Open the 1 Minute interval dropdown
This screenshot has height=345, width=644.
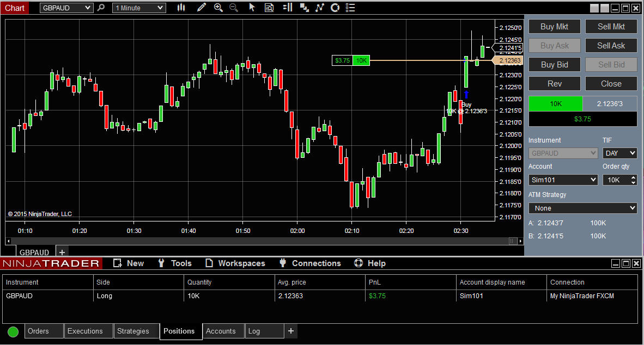click(x=139, y=8)
